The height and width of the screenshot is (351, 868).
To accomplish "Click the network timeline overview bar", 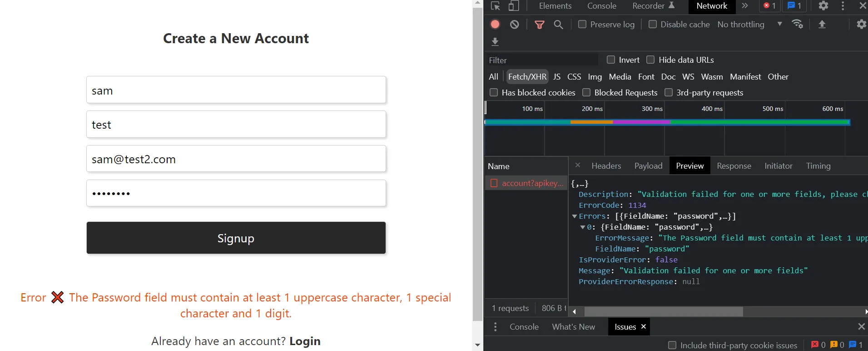I will (x=667, y=122).
